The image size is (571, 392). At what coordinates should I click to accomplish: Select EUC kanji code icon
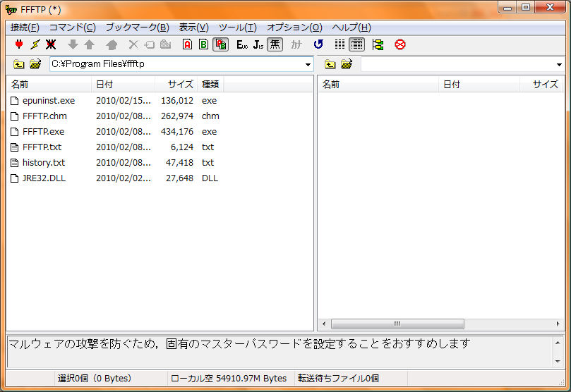point(242,44)
